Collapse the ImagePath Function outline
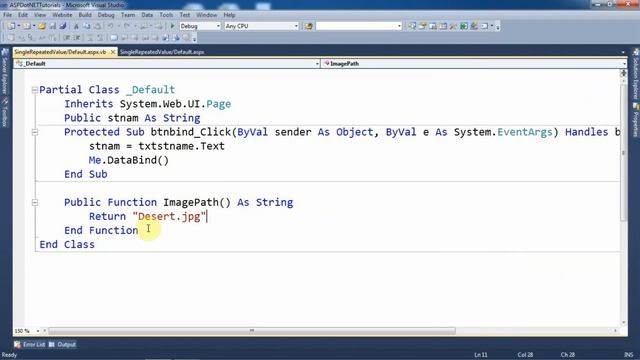This screenshot has height=360, width=640. [x=35, y=202]
